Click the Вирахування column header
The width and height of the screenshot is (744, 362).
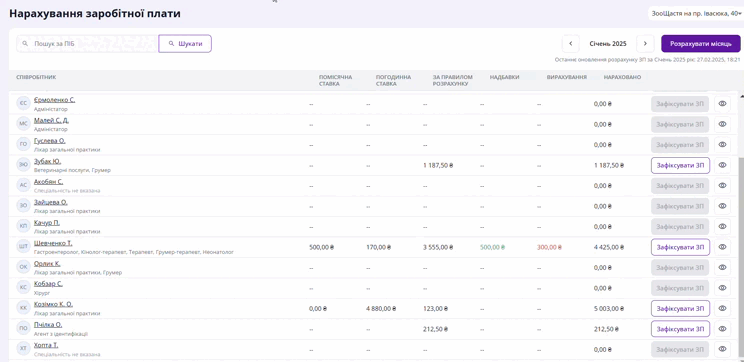point(567,77)
